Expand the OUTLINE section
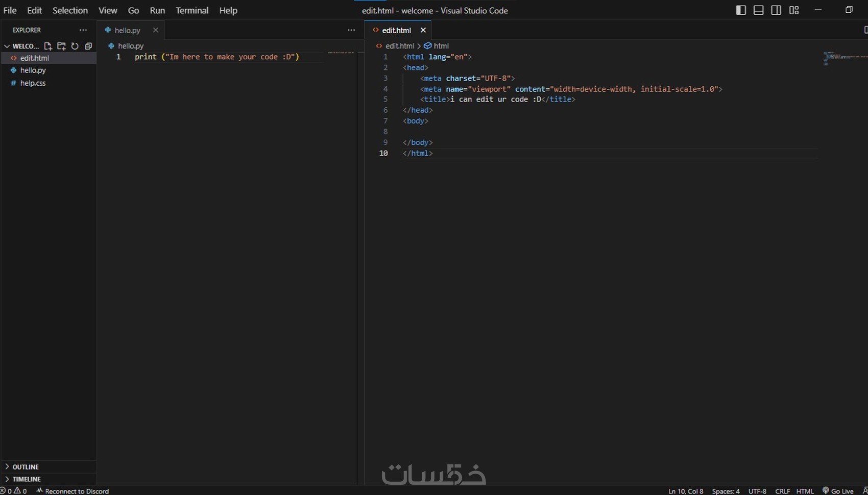Image resolution: width=868 pixels, height=495 pixels. (x=48, y=466)
